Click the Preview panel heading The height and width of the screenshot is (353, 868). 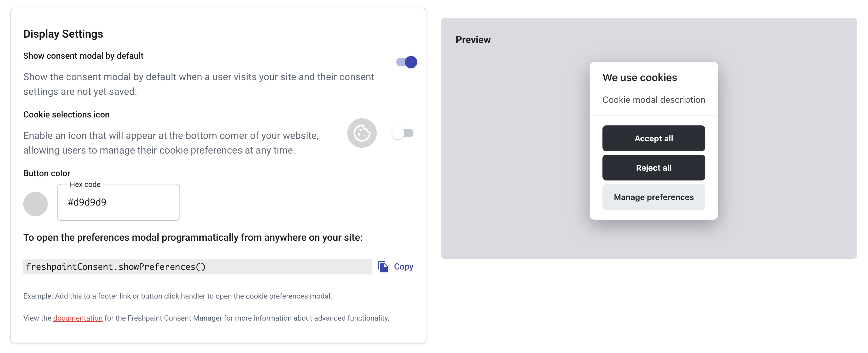(473, 40)
